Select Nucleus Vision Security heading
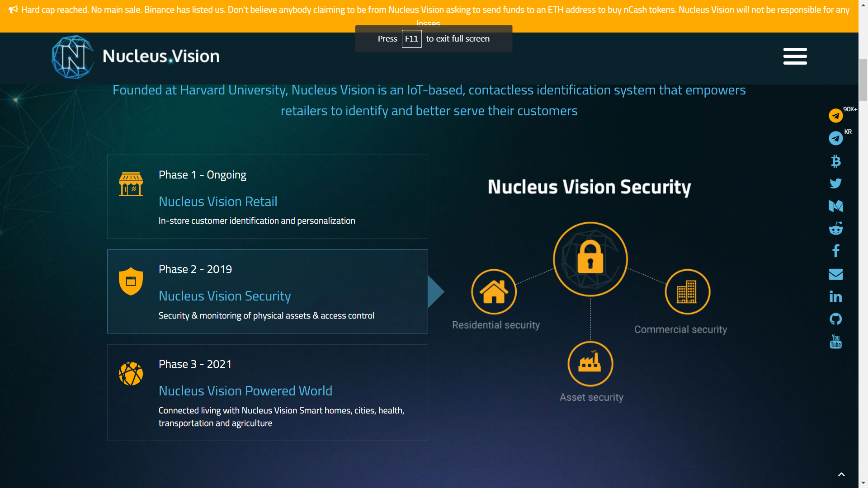The image size is (868, 488). click(x=225, y=296)
